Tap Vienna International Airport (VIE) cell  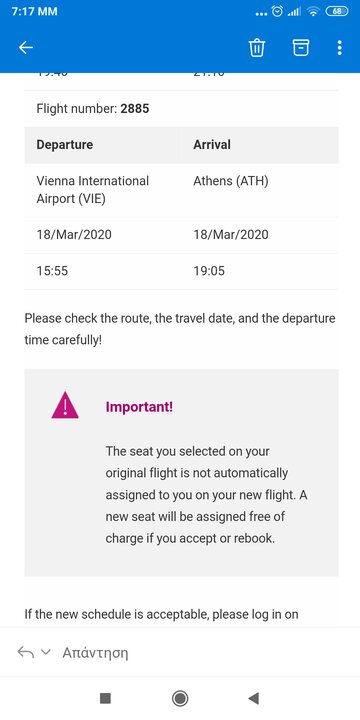click(x=93, y=190)
